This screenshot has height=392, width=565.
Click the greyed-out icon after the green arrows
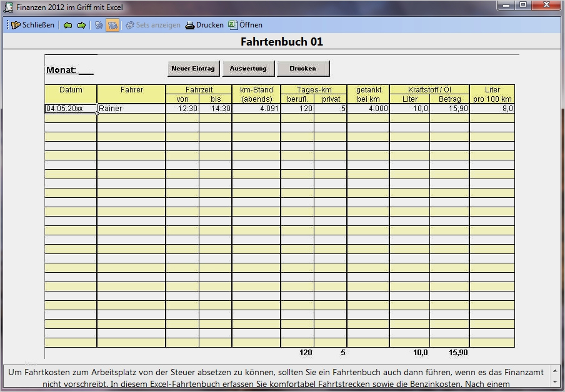point(99,26)
